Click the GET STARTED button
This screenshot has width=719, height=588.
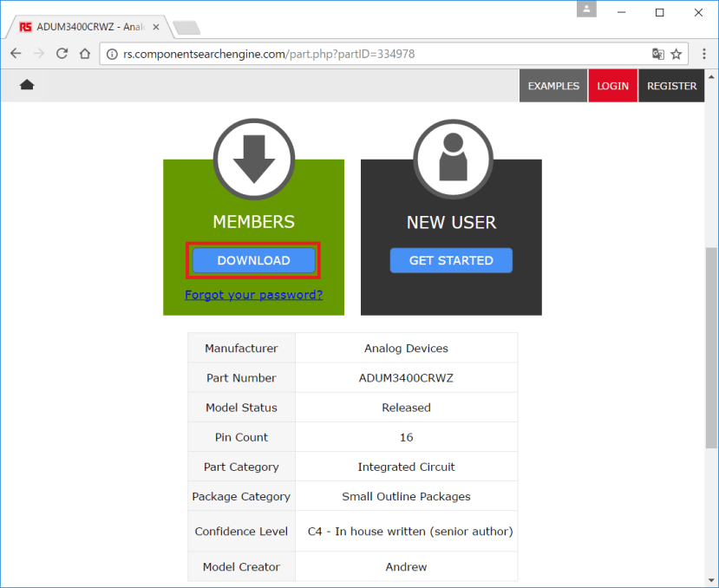point(451,260)
